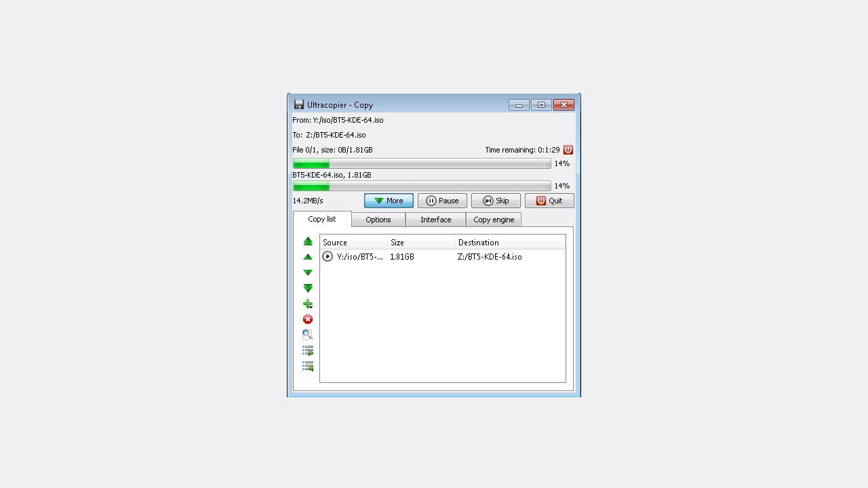Image resolution: width=868 pixels, height=488 pixels.
Task: Click the overall transfer progress bar
Action: tap(422, 163)
